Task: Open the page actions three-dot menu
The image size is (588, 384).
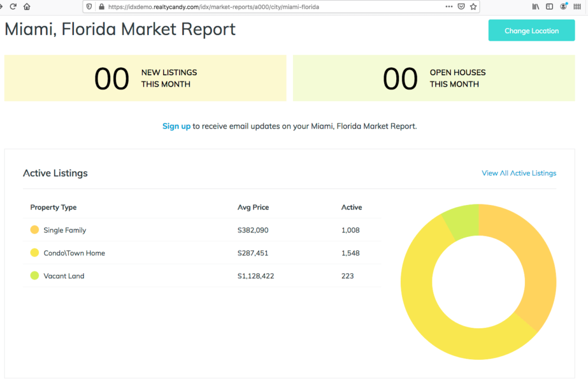Action: [x=449, y=6]
